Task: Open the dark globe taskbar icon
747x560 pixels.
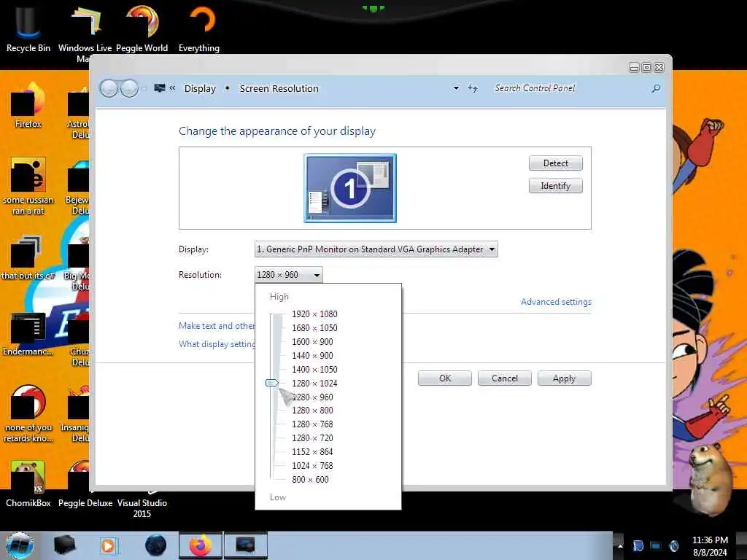Action: [156, 545]
